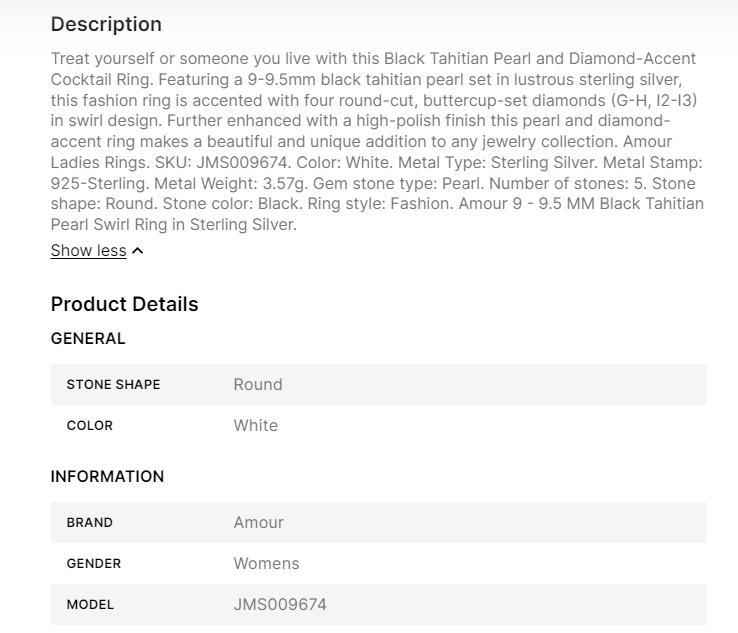Click the Round value in Stone Shape row
738x633 pixels.
coord(258,385)
